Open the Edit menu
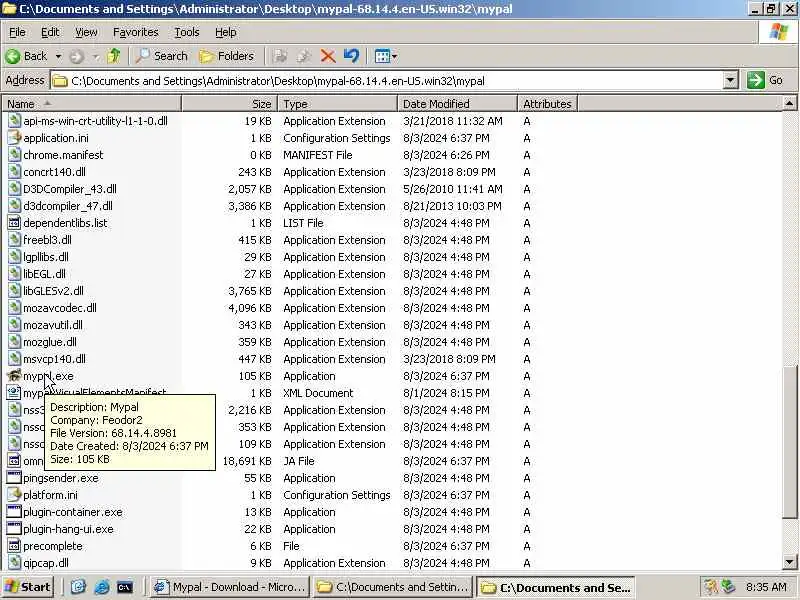This screenshot has height=600, width=800. (50, 32)
